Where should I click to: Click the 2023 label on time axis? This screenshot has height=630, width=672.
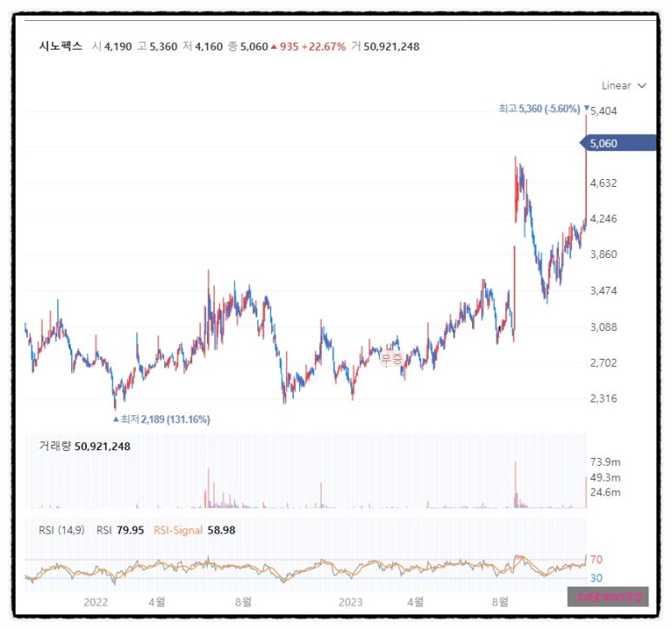click(x=350, y=601)
